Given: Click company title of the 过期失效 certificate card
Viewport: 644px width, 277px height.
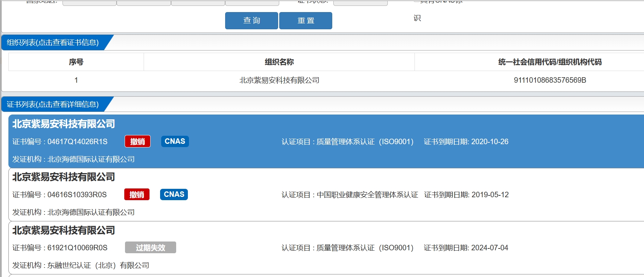Looking at the screenshot, I should click(64, 230).
